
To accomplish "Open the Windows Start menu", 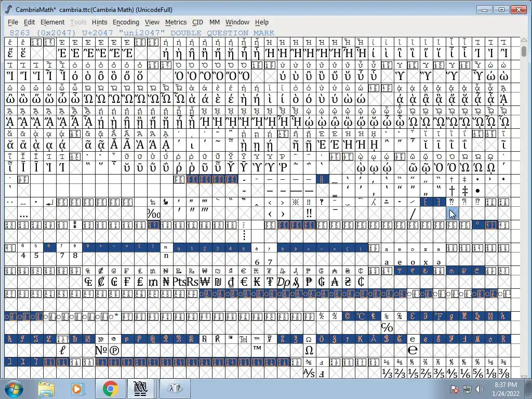I will (x=14, y=389).
